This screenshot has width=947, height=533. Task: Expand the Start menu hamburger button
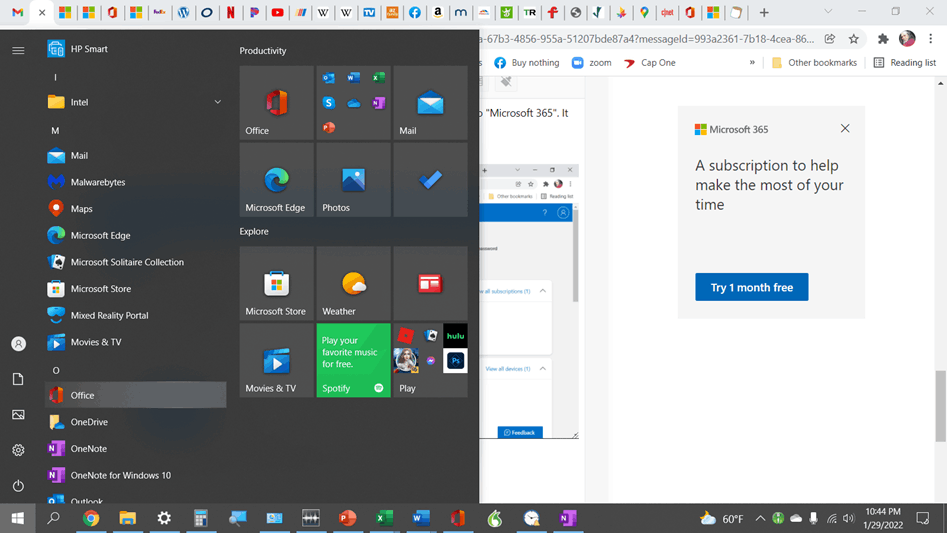18,50
